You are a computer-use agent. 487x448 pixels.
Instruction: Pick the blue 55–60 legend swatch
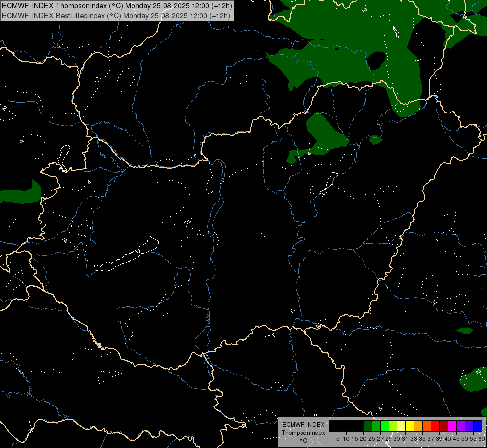coord(478,426)
